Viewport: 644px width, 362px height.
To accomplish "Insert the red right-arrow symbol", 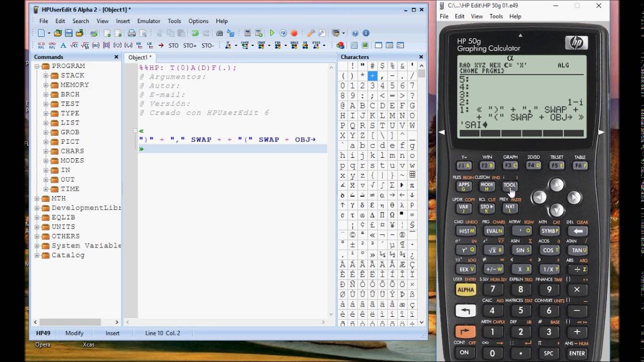I will point(160,45).
